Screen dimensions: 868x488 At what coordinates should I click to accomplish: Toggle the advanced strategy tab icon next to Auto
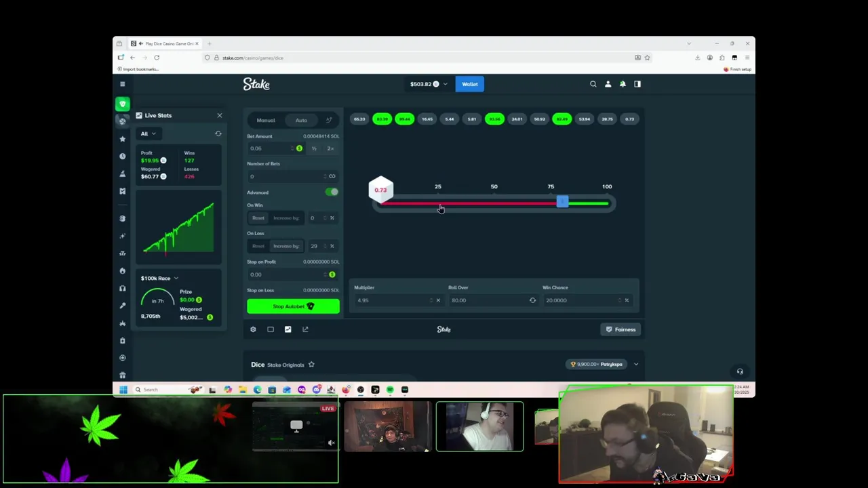point(329,121)
